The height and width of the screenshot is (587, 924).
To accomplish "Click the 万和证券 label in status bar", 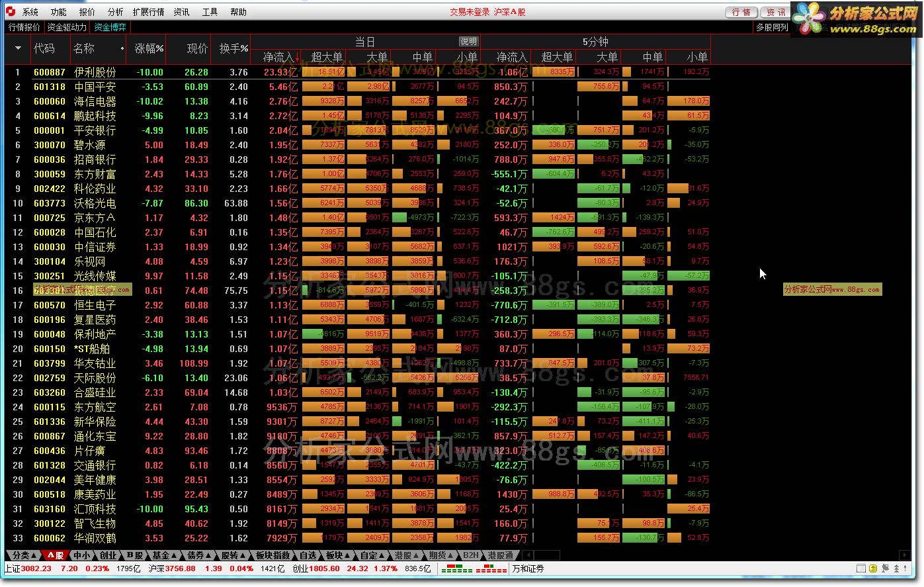I will tap(528, 568).
